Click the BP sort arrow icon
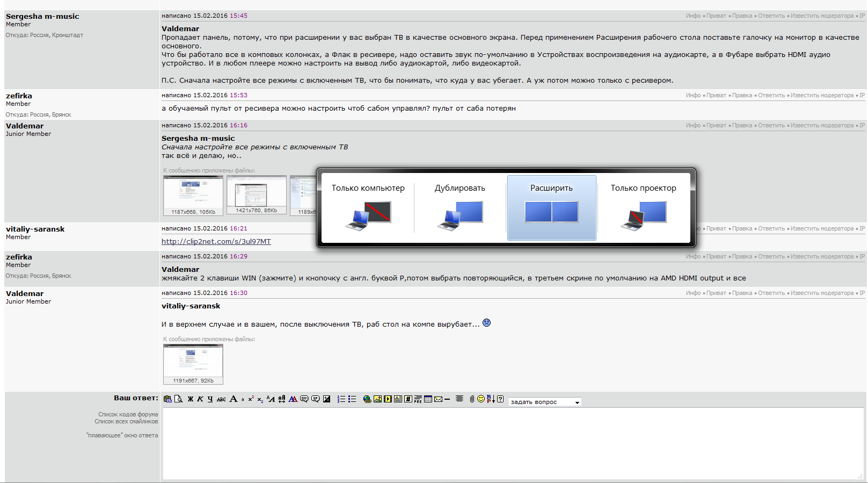Screen dimensions: 868x483 coord(491,399)
